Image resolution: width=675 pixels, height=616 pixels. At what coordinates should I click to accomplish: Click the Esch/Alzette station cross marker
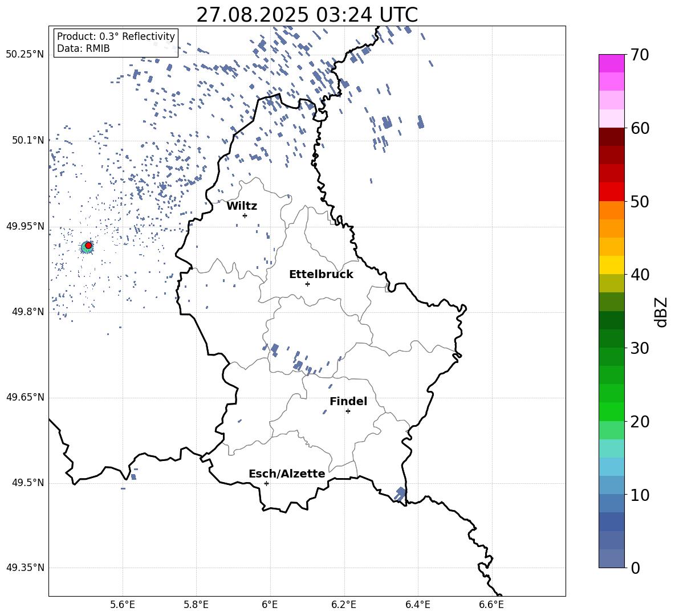pyautogui.click(x=266, y=483)
